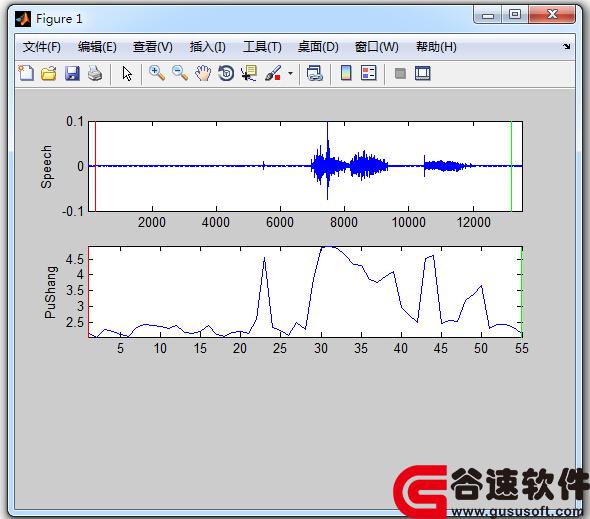Open the 文件(F) menu

(x=41, y=47)
